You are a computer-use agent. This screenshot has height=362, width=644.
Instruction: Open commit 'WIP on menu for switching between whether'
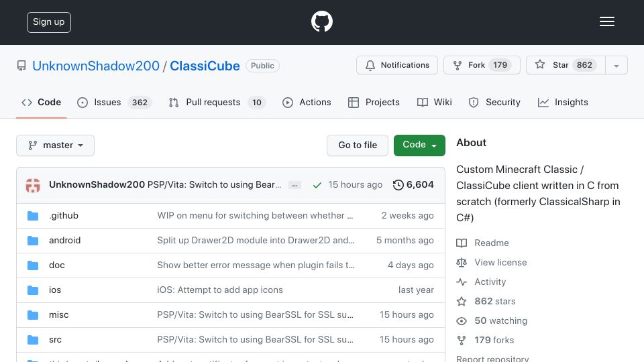pyautogui.click(x=255, y=215)
